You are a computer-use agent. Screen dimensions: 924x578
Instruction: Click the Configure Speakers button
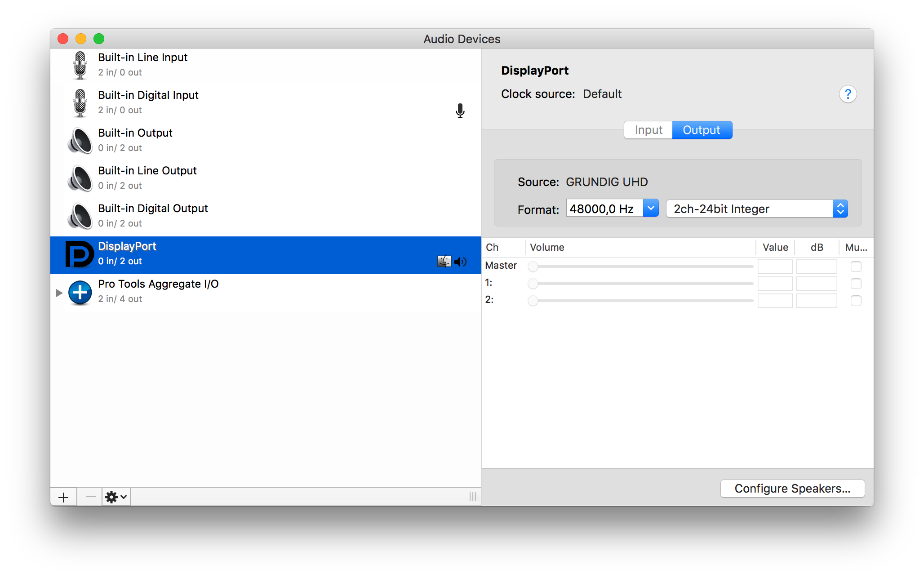(x=792, y=489)
